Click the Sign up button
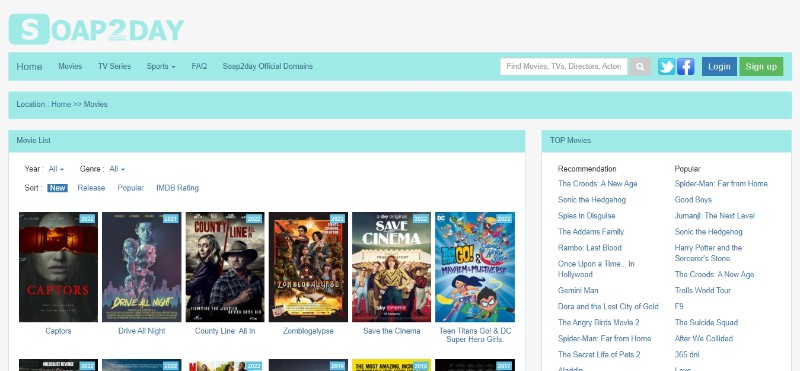The image size is (800, 371). tap(761, 66)
